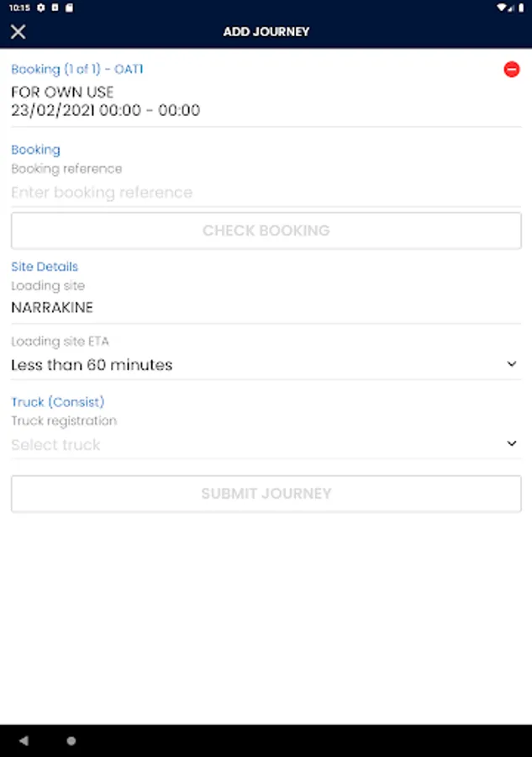
Task: Tap the Site Details section heading
Action: tap(45, 267)
